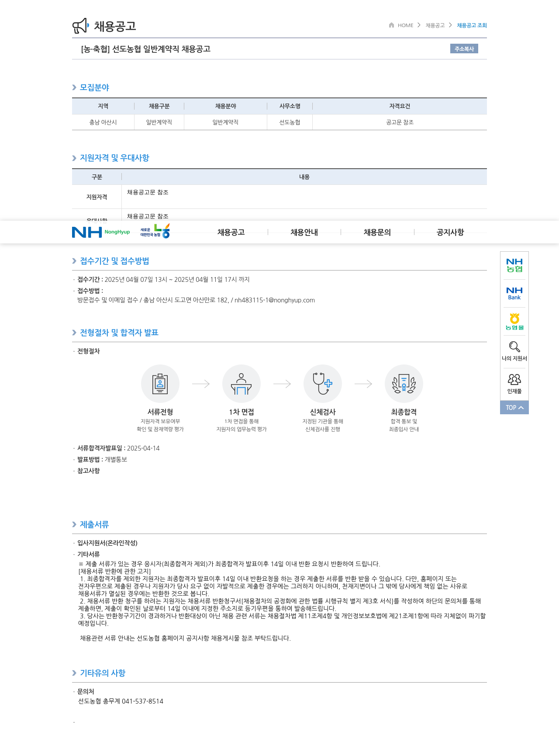Open the 채용공고 menu
The width and height of the screenshot is (559, 756).
pyautogui.click(x=231, y=232)
